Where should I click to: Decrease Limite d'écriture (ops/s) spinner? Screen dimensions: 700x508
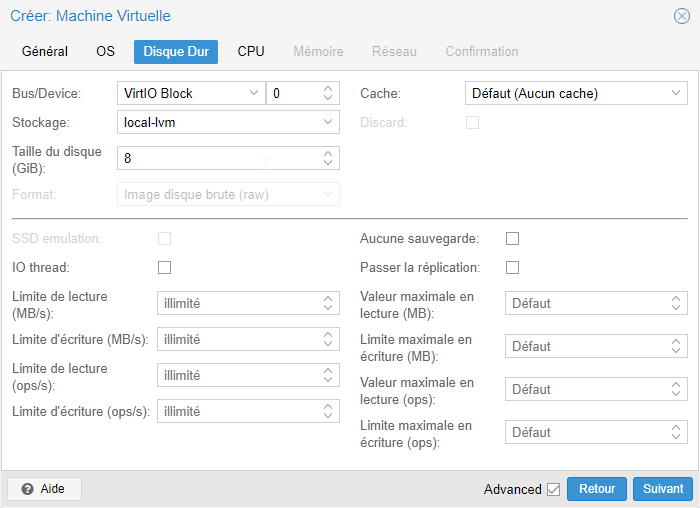pyautogui.click(x=328, y=416)
